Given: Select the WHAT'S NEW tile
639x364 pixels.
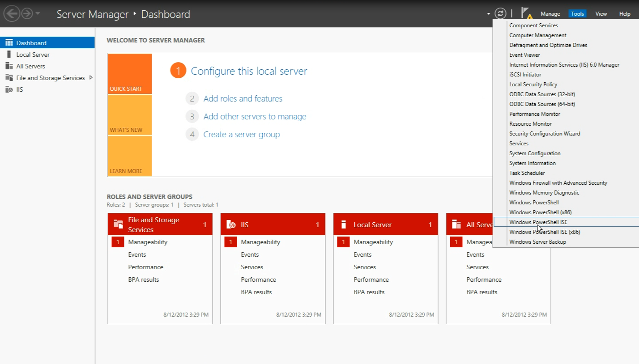Looking at the screenshot, I should tap(130, 115).
